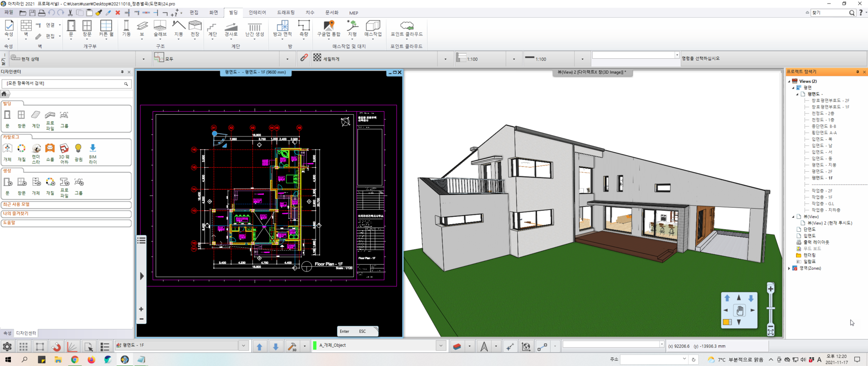Click the Enter button in plan view
868x366 pixels.
coord(344,331)
